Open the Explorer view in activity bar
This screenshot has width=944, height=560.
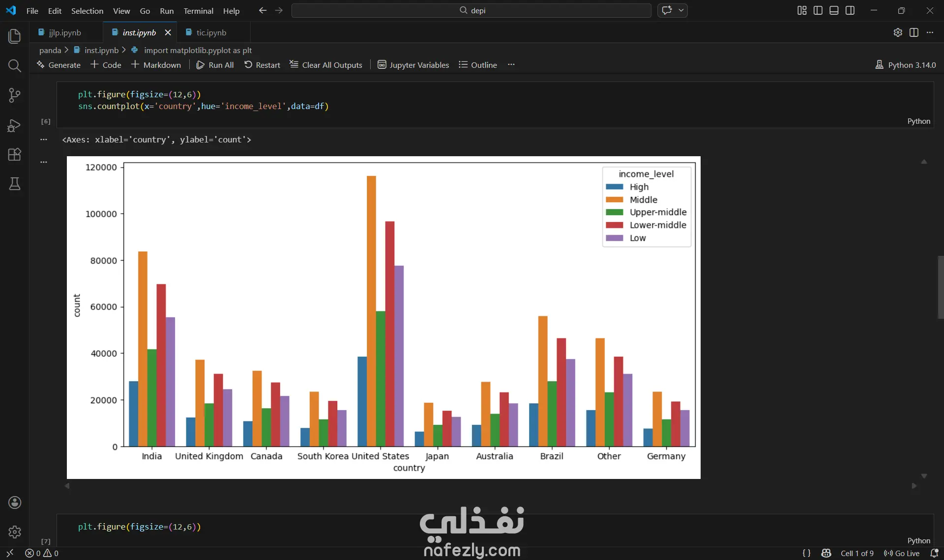tap(15, 36)
